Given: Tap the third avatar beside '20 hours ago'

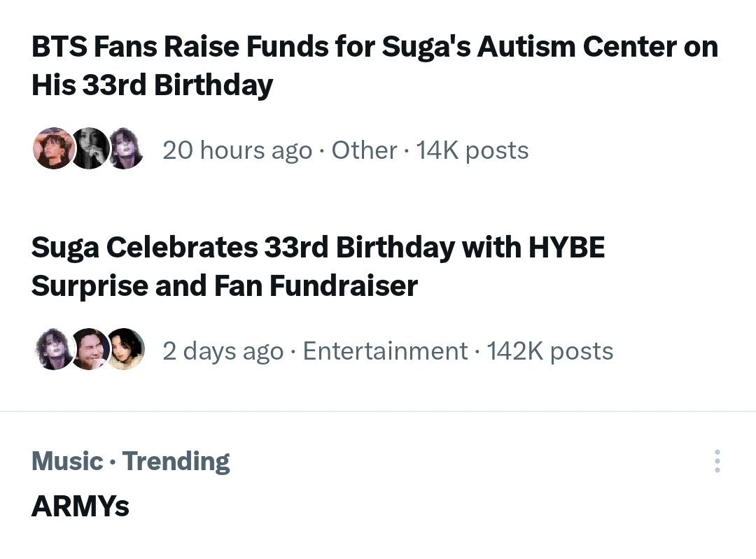Looking at the screenshot, I should [x=126, y=149].
